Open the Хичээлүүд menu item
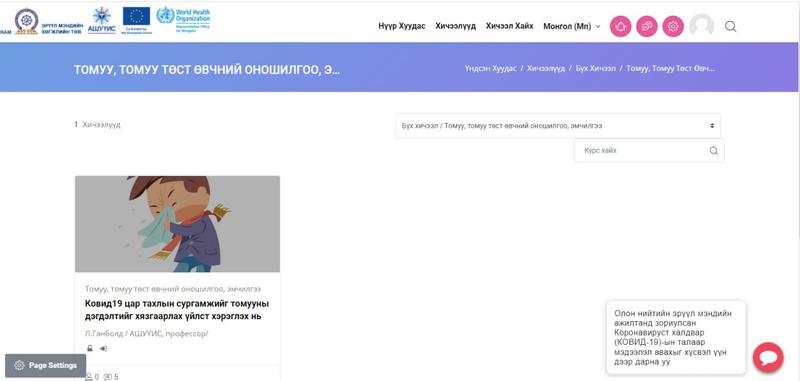Screen dimensions: 800x381 tap(456, 26)
